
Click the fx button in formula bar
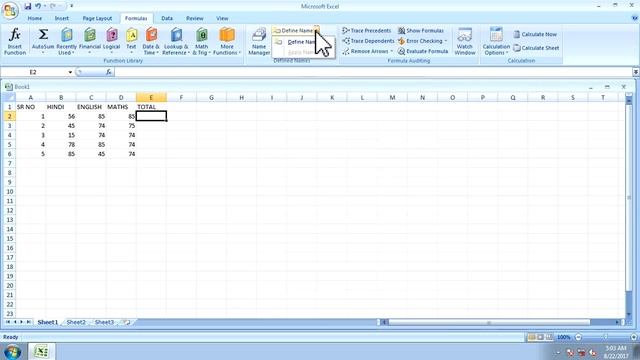pos(109,72)
